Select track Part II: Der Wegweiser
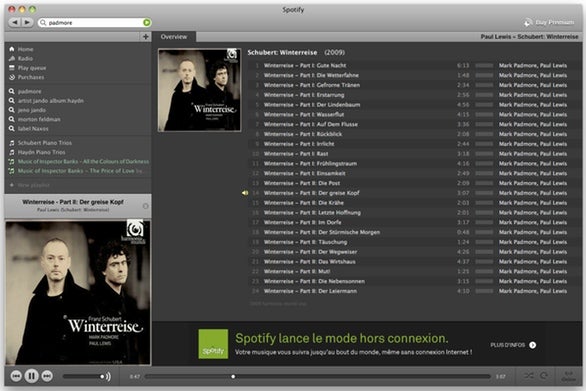 (x=415, y=252)
